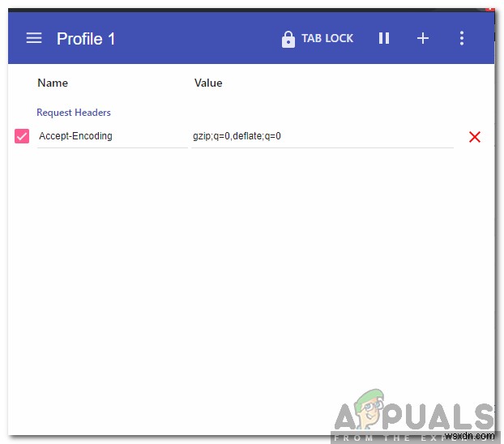Open the three-dot more options menu

462,38
